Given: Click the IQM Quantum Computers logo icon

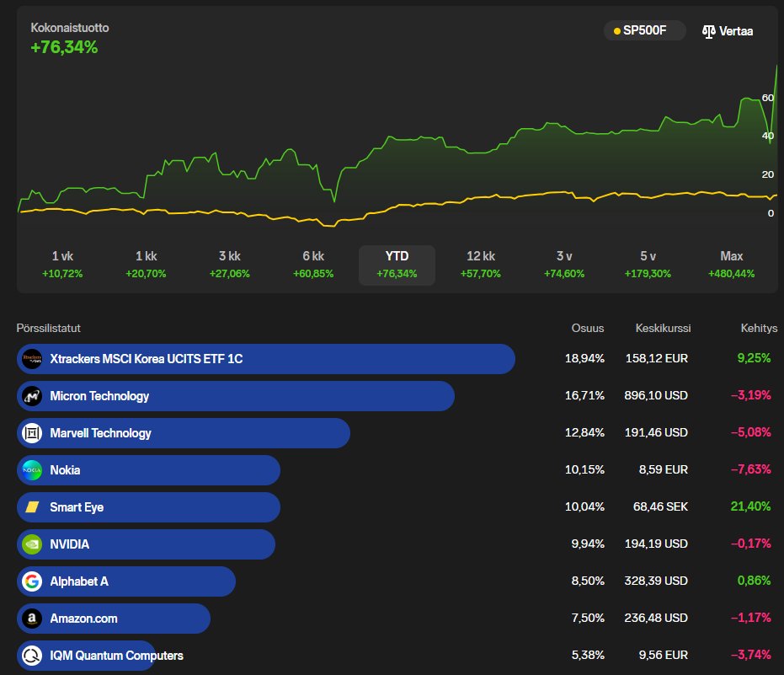Looking at the screenshot, I should click(x=32, y=655).
